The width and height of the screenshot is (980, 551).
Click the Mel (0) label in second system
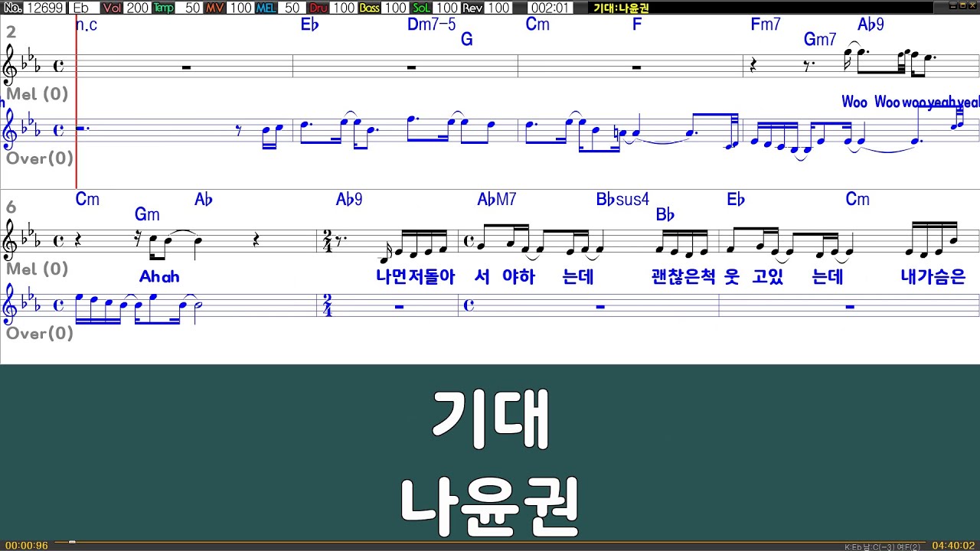(38, 269)
